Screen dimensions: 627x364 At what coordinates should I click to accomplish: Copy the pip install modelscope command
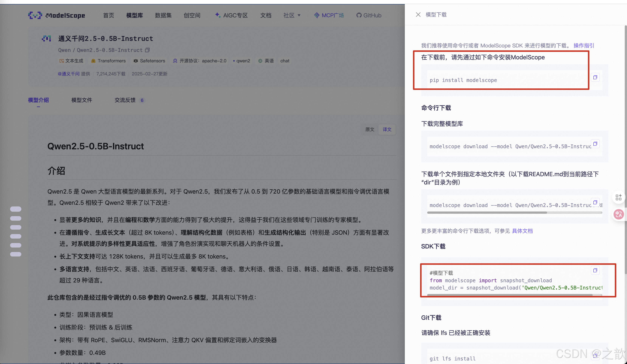pos(595,77)
